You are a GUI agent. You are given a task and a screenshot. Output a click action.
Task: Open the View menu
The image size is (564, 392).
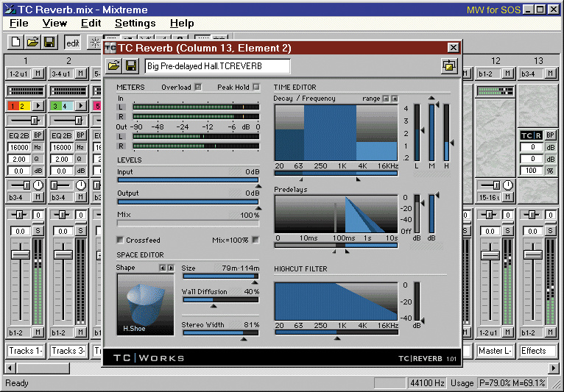click(54, 24)
